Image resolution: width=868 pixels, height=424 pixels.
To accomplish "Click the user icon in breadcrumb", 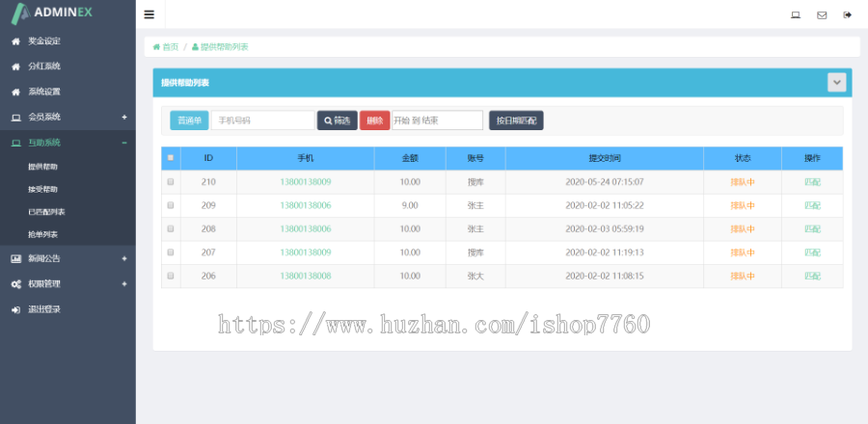I will click(195, 47).
